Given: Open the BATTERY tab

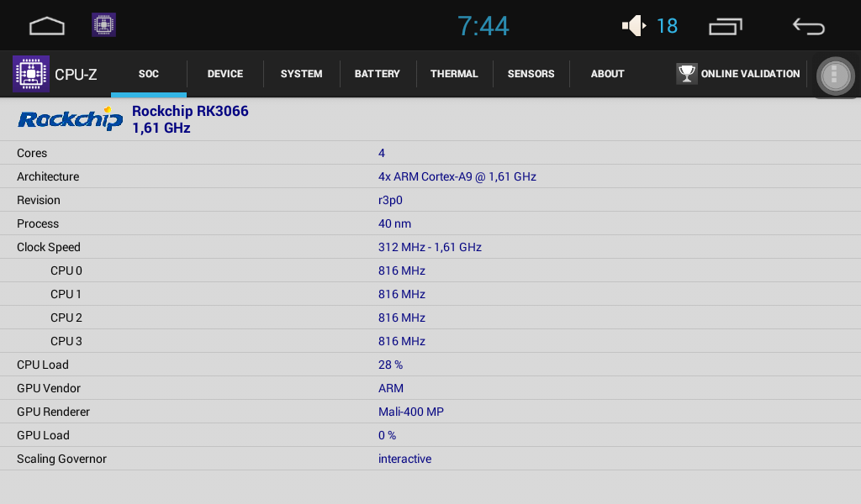Looking at the screenshot, I should coord(378,74).
